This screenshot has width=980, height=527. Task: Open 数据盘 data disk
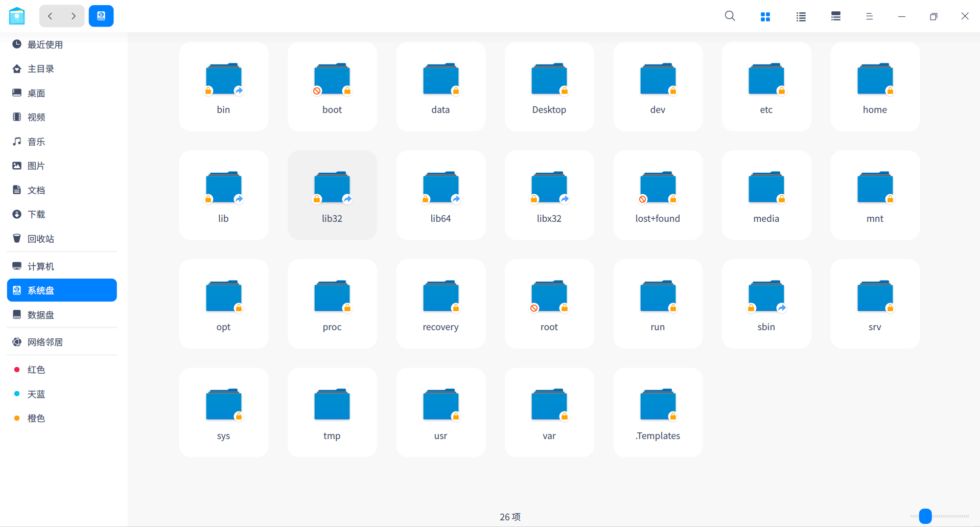pyautogui.click(x=40, y=315)
